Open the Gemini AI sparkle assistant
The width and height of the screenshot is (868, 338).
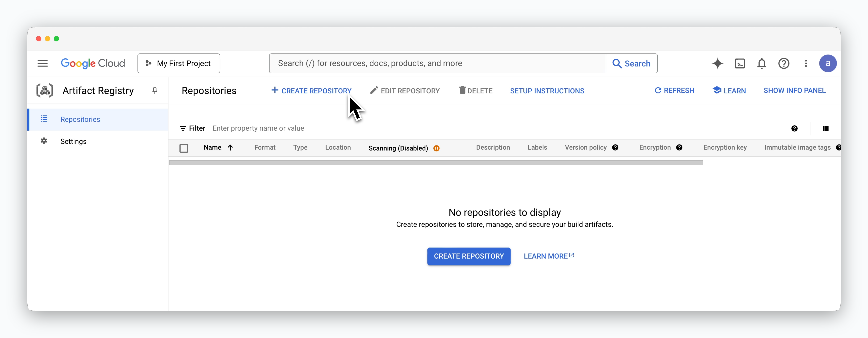click(717, 63)
